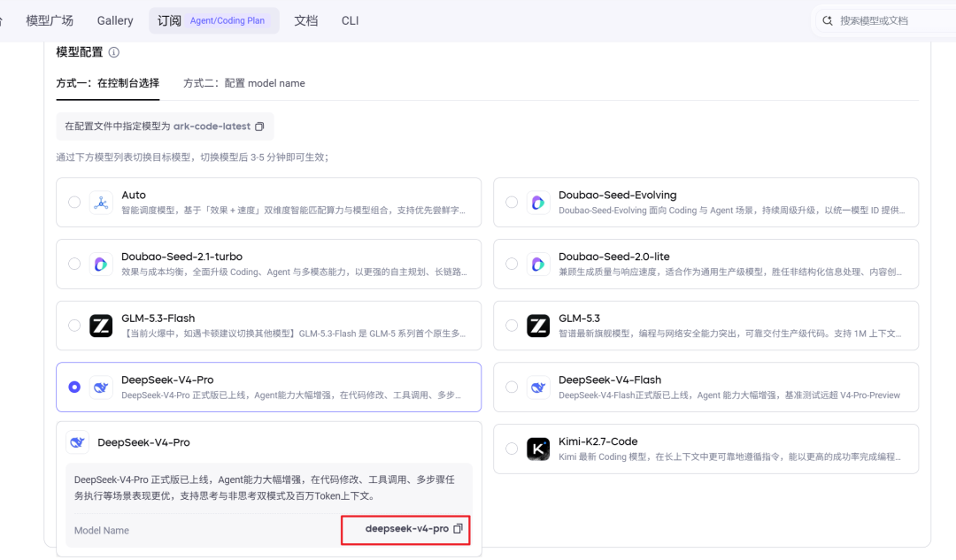Click the DeepSeek-V4-Flash title

tap(610, 380)
